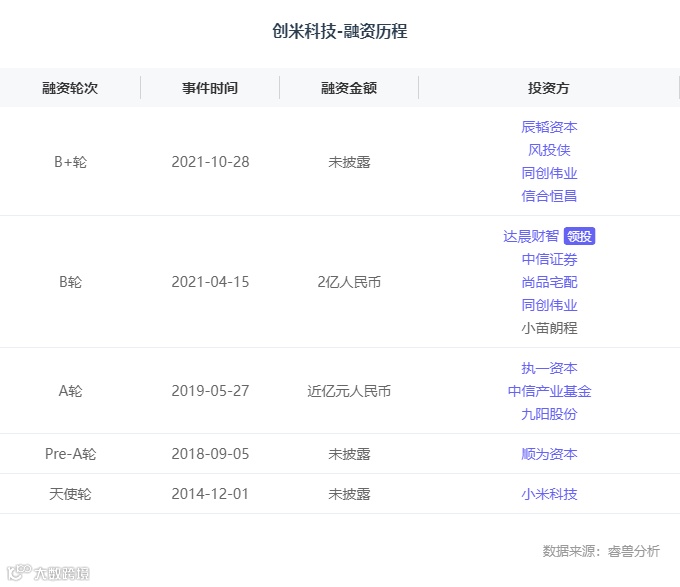Select the text 小苗朗程
Screen dimensions: 680x587
point(549,328)
